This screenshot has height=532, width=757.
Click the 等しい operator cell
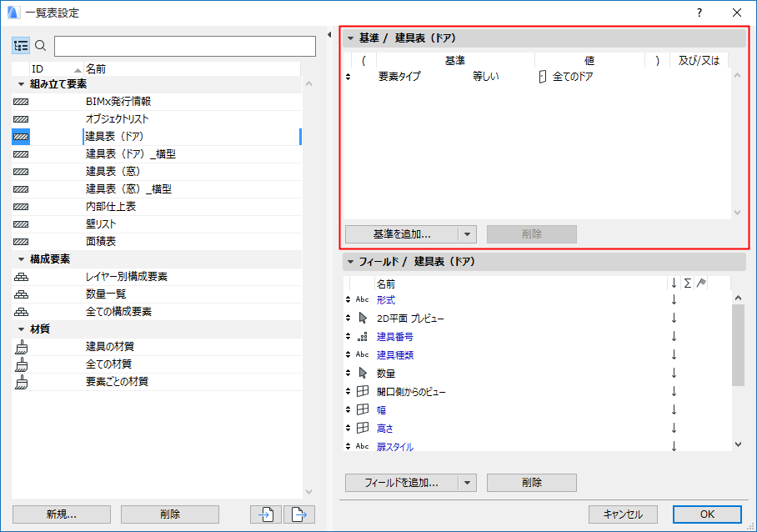pos(486,76)
